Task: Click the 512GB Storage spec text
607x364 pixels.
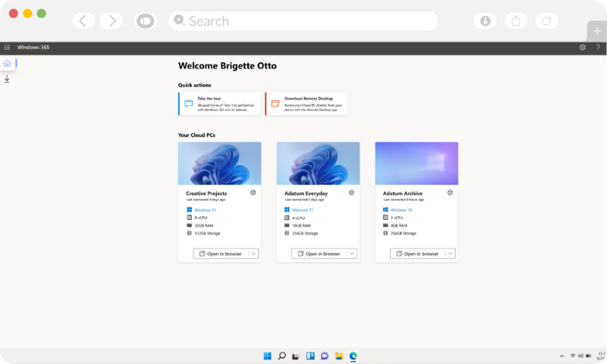Action: pyautogui.click(x=207, y=234)
